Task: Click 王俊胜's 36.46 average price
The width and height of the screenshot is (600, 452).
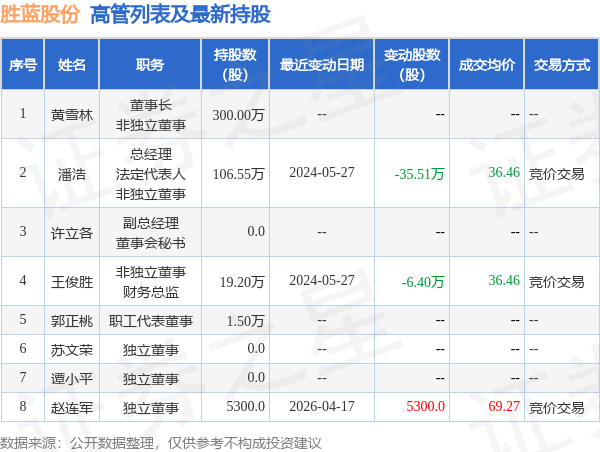Action: (504, 280)
